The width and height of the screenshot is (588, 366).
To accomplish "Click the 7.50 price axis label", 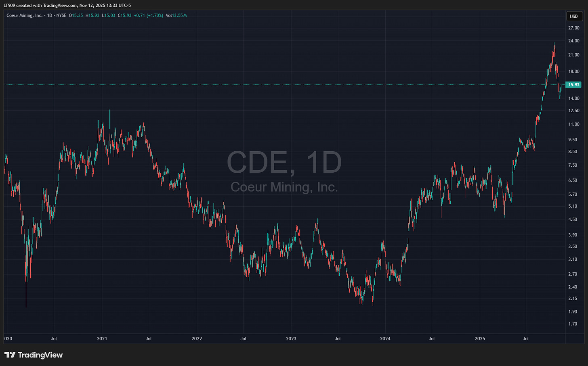I will 573,165.
